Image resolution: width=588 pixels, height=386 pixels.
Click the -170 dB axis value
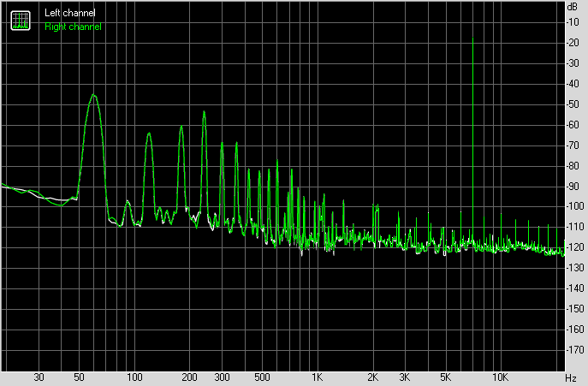[x=575, y=350]
